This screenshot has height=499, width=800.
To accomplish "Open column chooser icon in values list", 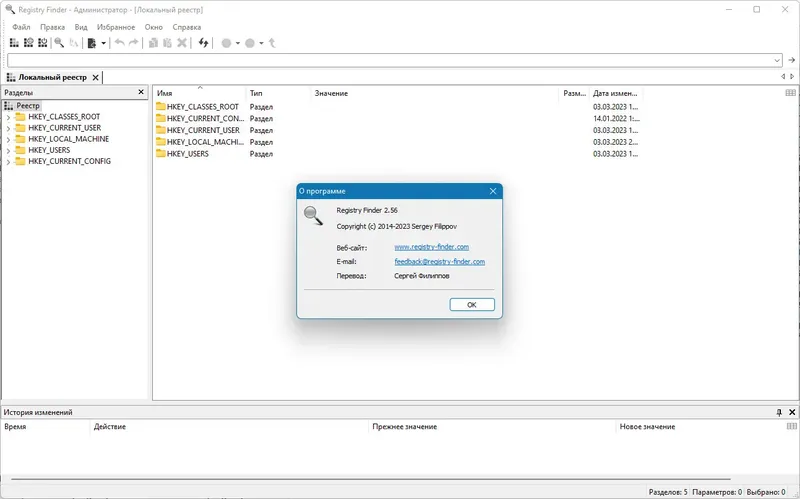I will tap(790, 93).
